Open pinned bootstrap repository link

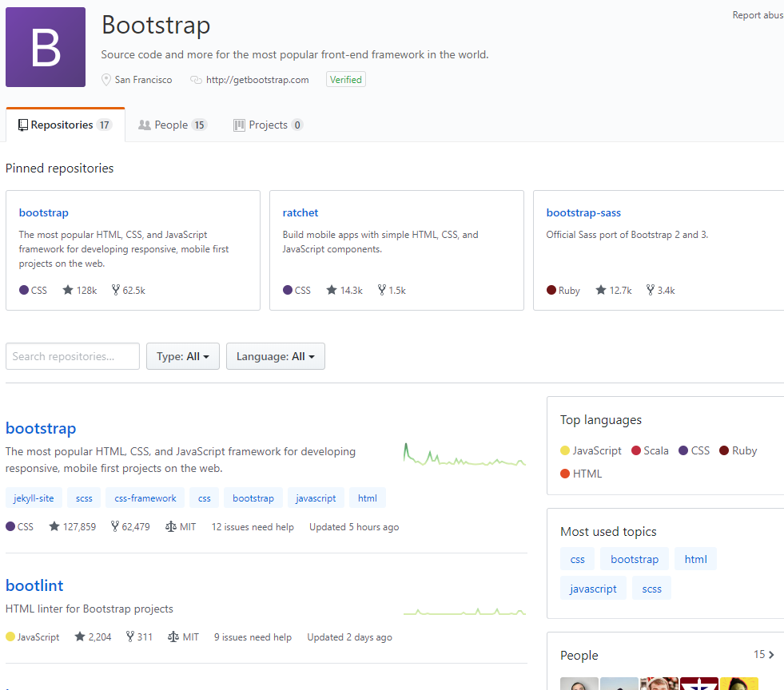[x=43, y=213]
